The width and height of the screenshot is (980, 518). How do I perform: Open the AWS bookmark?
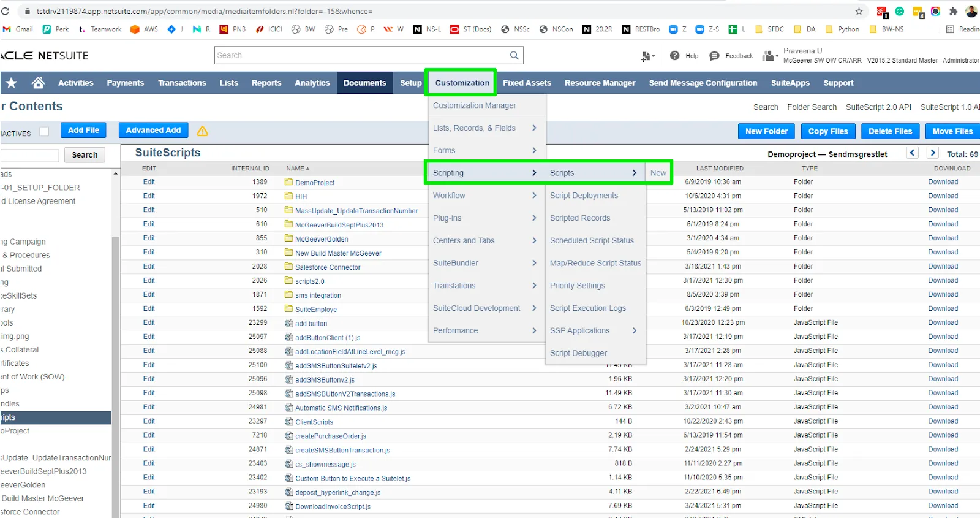pyautogui.click(x=144, y=29)
